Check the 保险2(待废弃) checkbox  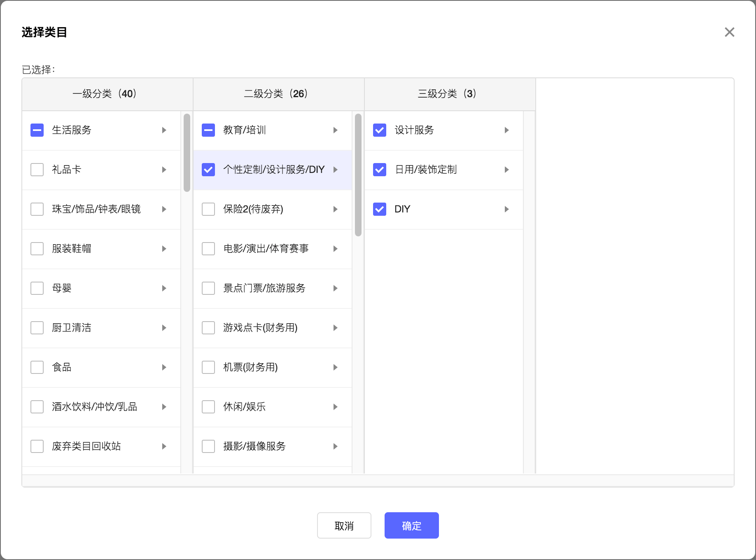pos(208,209)
